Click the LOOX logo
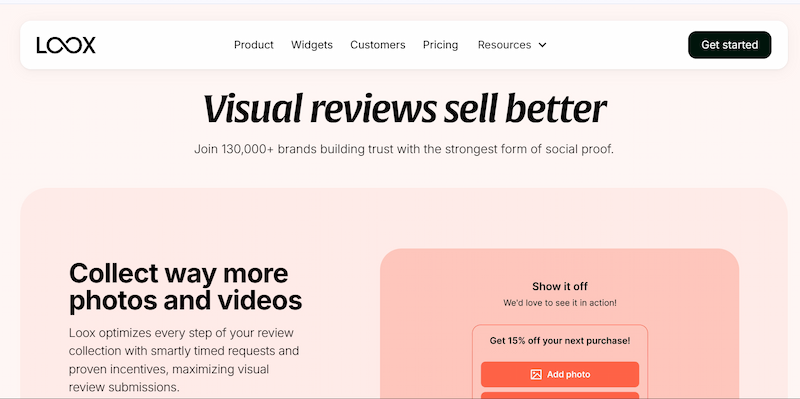The width and height of the screenshot is (800, 399). pos(66,45)
